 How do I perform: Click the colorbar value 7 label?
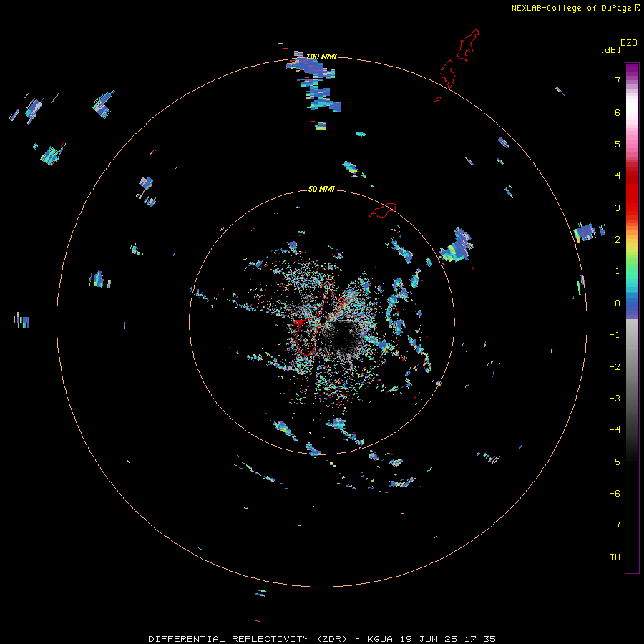point(618,80)
